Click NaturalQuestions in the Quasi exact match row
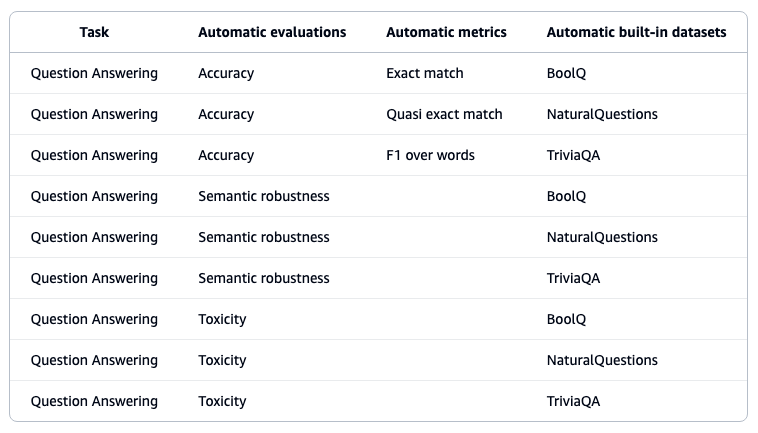This screenshot has height=433, width=758. 602,114
